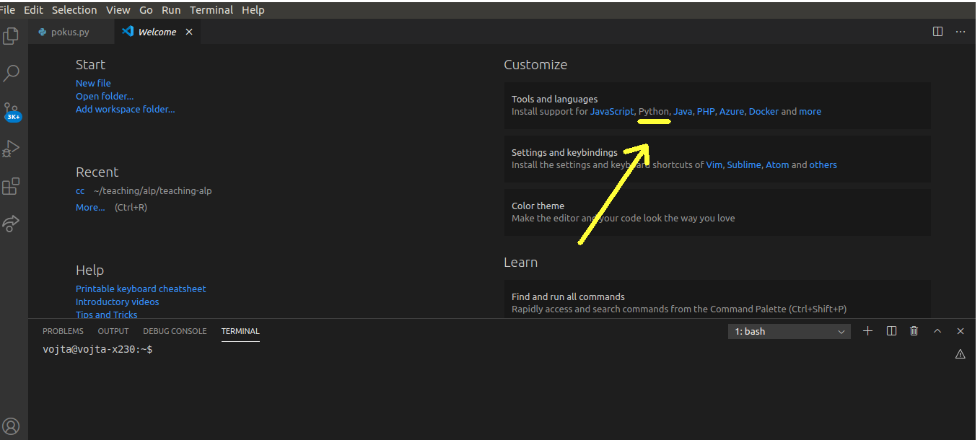Click the Open folder... link

pos(105,96)
